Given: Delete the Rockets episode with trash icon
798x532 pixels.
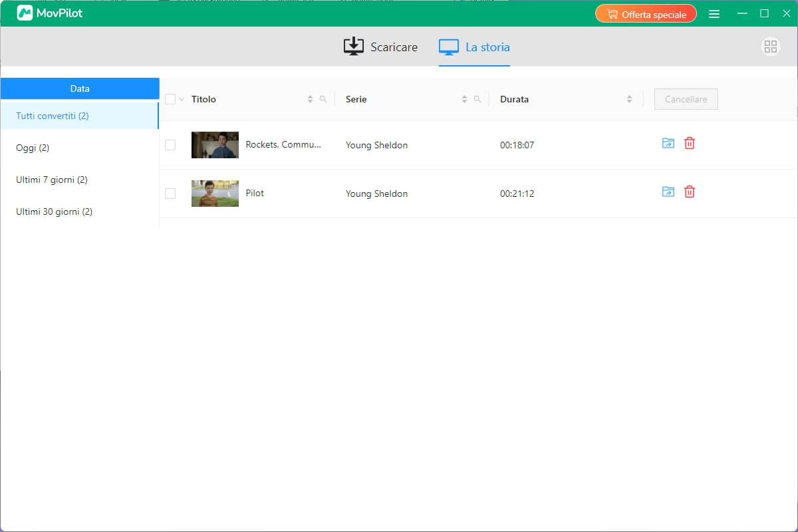Looking at the screenshot, I should coord(689,143).
